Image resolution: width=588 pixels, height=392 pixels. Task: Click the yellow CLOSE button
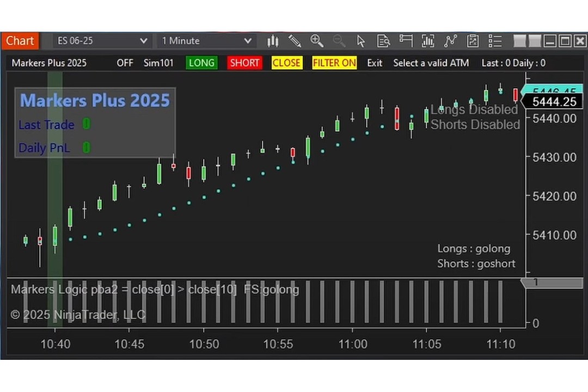click(x=286, y=63)
